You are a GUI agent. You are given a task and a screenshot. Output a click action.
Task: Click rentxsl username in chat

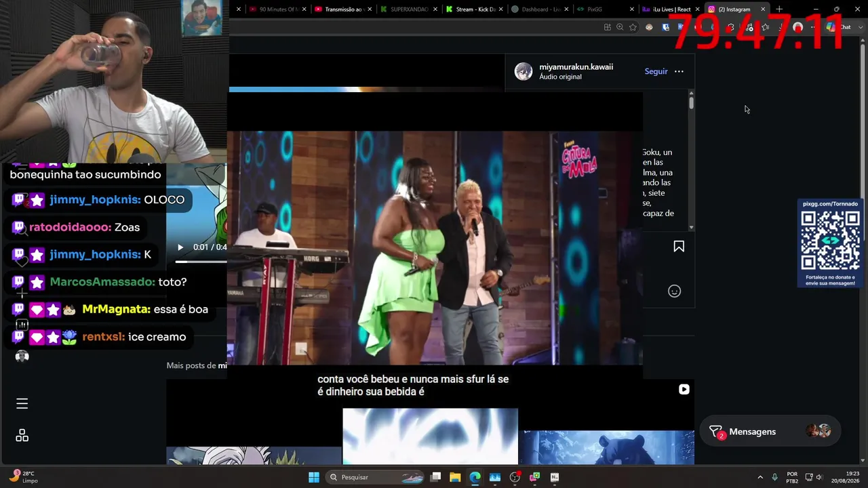[103, 337]
